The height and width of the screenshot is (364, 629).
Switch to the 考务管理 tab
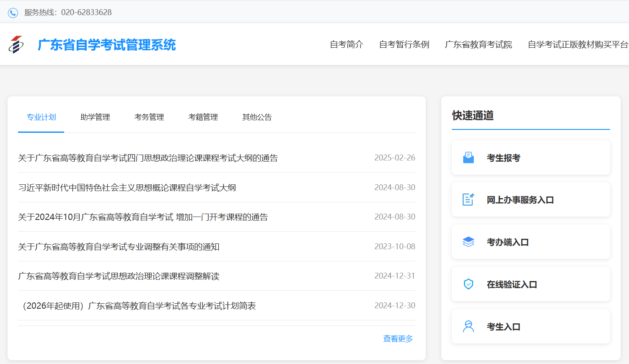click(149, 117)
